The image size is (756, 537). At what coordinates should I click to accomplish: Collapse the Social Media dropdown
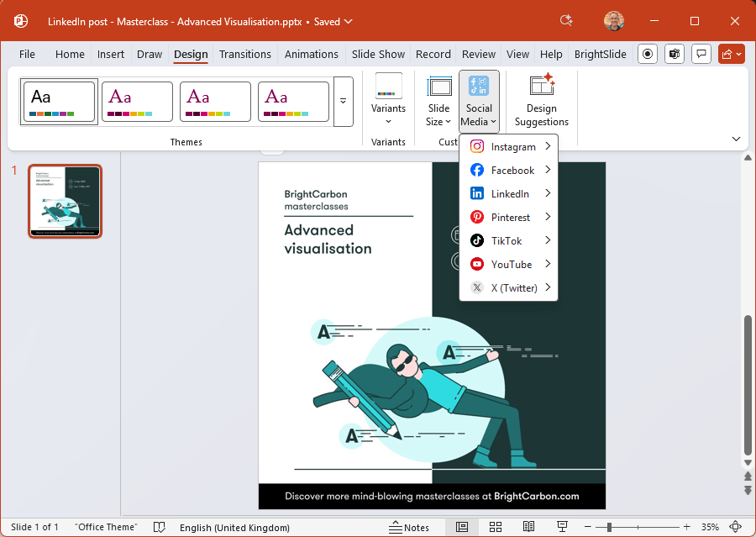click(479, 101)
